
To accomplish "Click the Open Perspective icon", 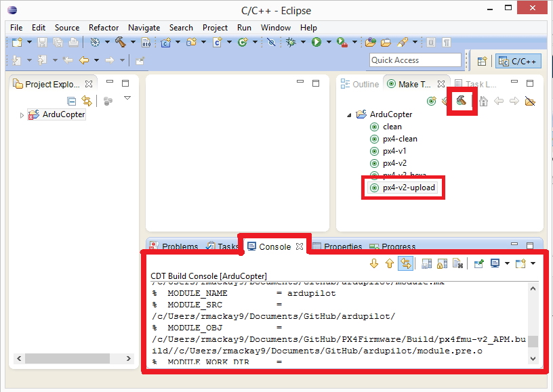I will click(x=482, y=61).
